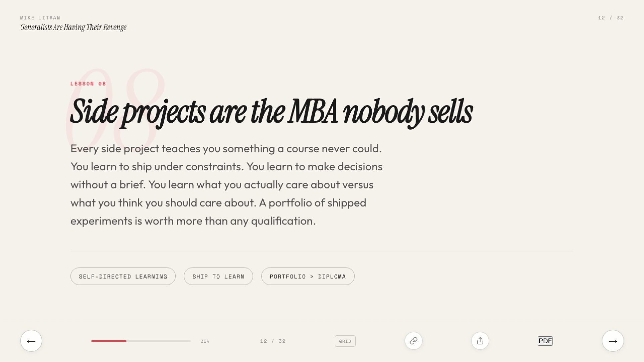
Task: Click the unfilled part of the progress track
Action: (x=158, y=341)
